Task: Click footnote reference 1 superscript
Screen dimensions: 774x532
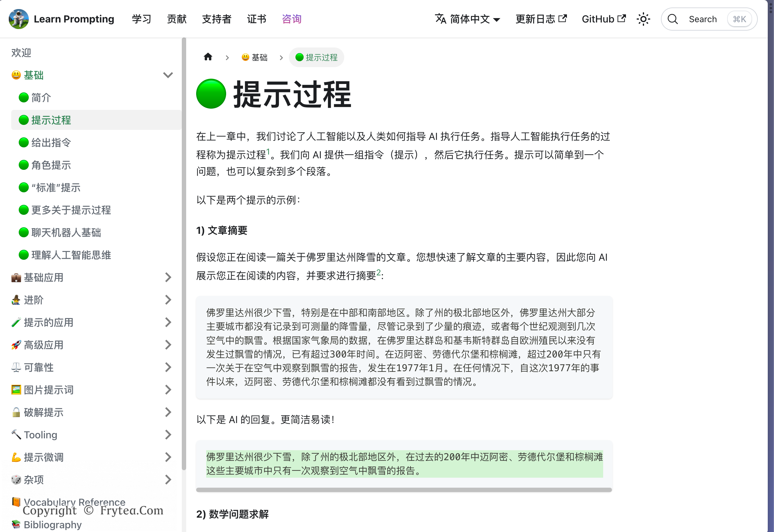Action: (x=268, y=152)
